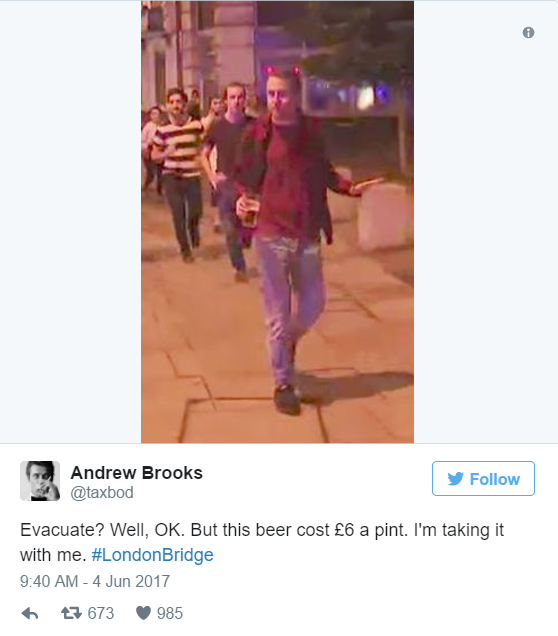Image resolution: width=558 pixels, height=636 pixels.
Task: View the 673 retweets count
Action: click(101, 613)
